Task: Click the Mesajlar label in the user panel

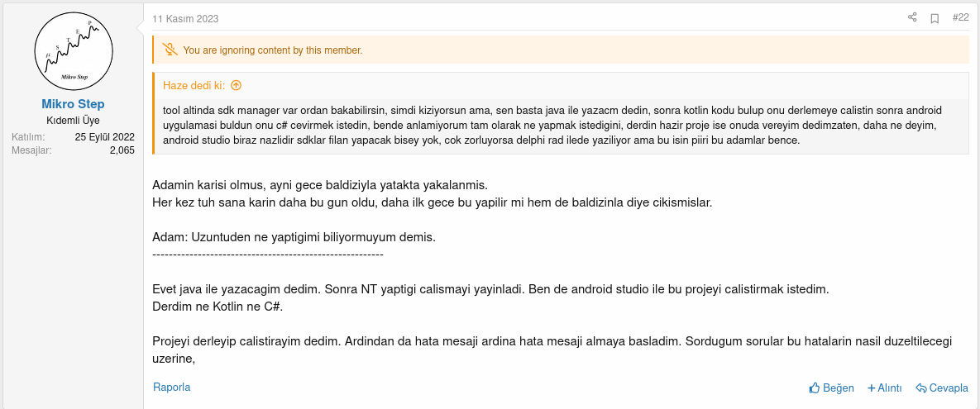Action: point(32,150)
